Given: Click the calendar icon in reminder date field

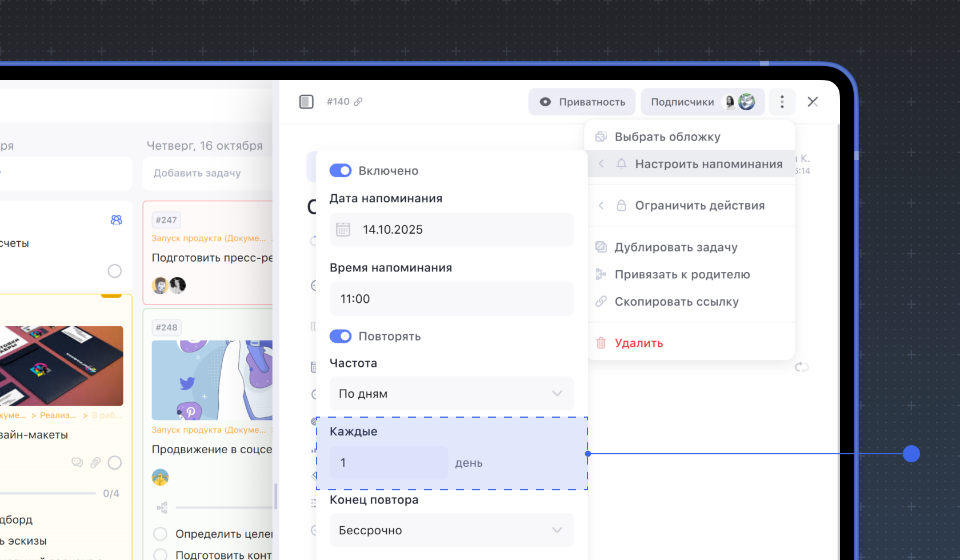Looking at the screenshot, I should pyautogui.click(x=343, y=230).
